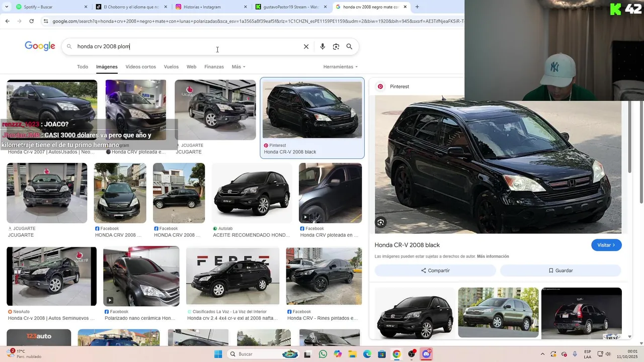The height and width of the screenshot is (362, 644).
Task: Select the Vuelos tab
Action: (x=171, y=66)
